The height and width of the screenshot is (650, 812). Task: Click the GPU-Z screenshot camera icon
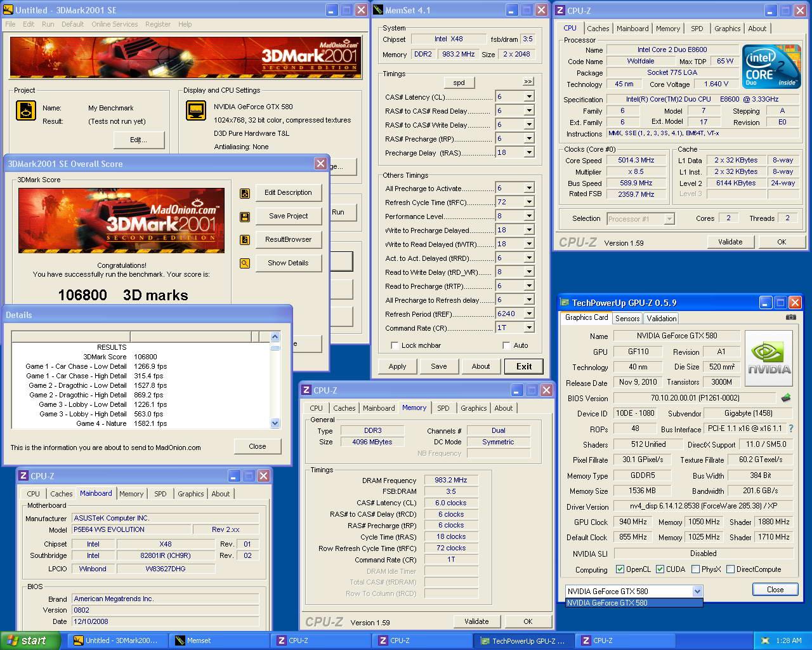790,317
